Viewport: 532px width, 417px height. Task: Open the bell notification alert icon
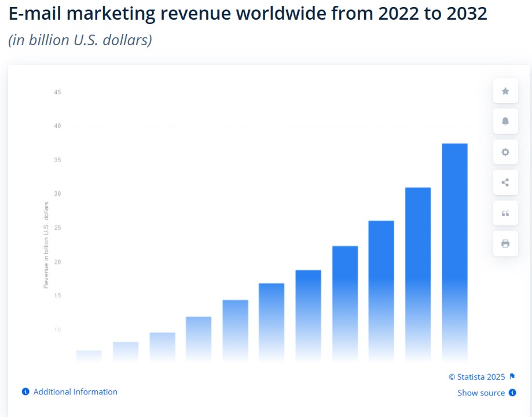point(505,121)
